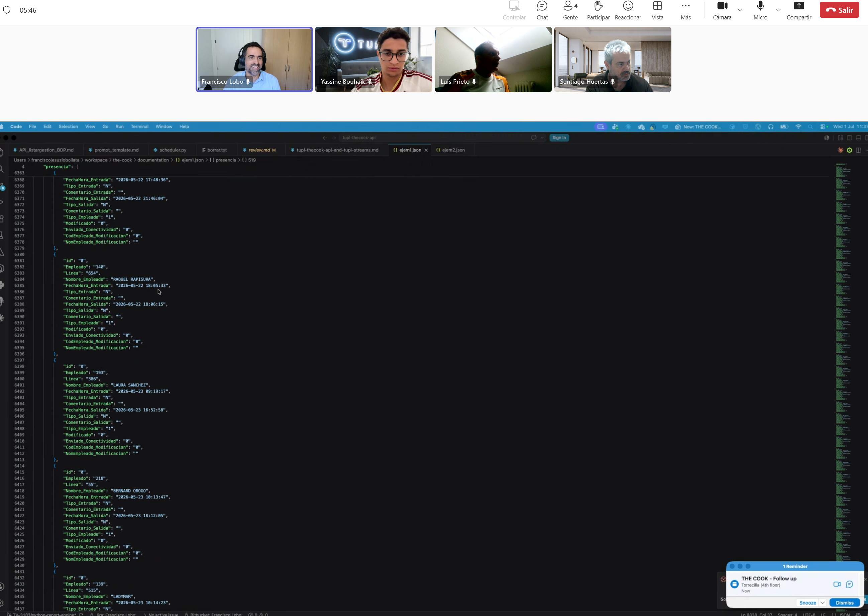Viewport: 868px width, 616px height.
Task: Dismiss the THE COOK reminder
Action: [845, 603]
